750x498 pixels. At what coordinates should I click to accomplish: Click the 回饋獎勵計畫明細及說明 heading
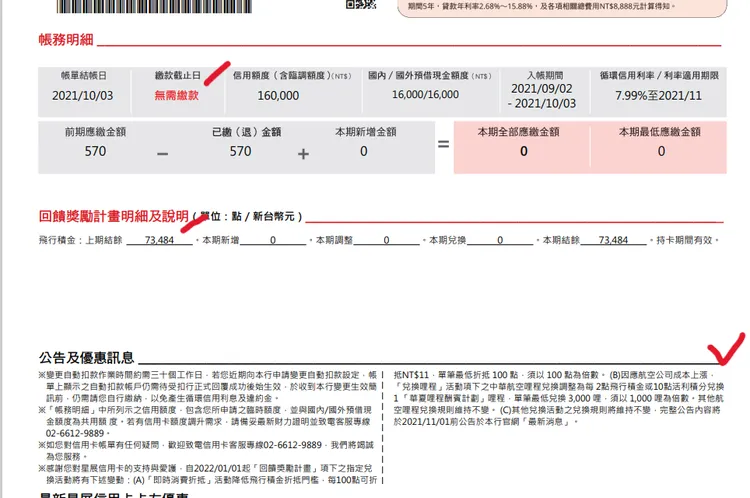click(114, 216)
